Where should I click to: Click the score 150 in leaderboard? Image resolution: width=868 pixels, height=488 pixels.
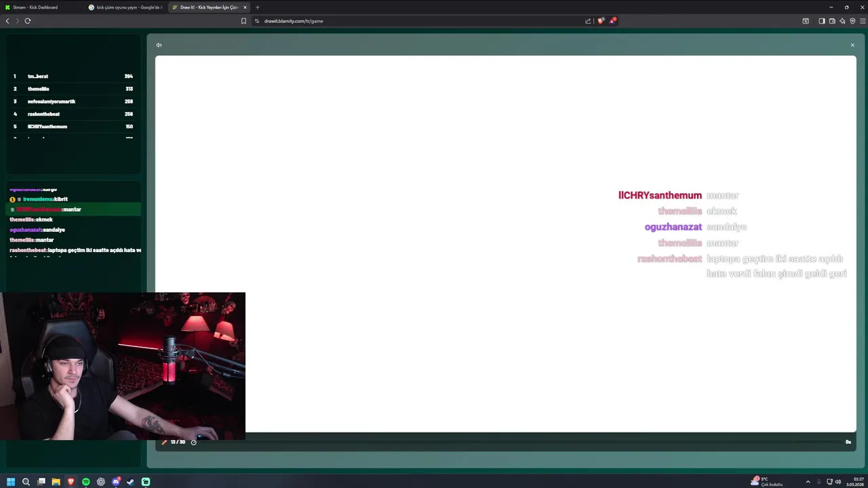(x=129, y=127)
